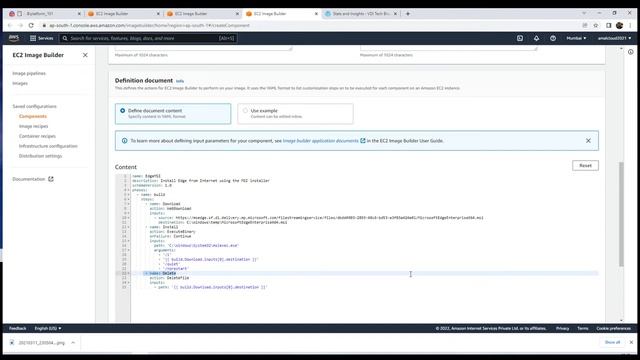Click the lock icon in the address bar
Screen dimensions: 640x360
44,25
